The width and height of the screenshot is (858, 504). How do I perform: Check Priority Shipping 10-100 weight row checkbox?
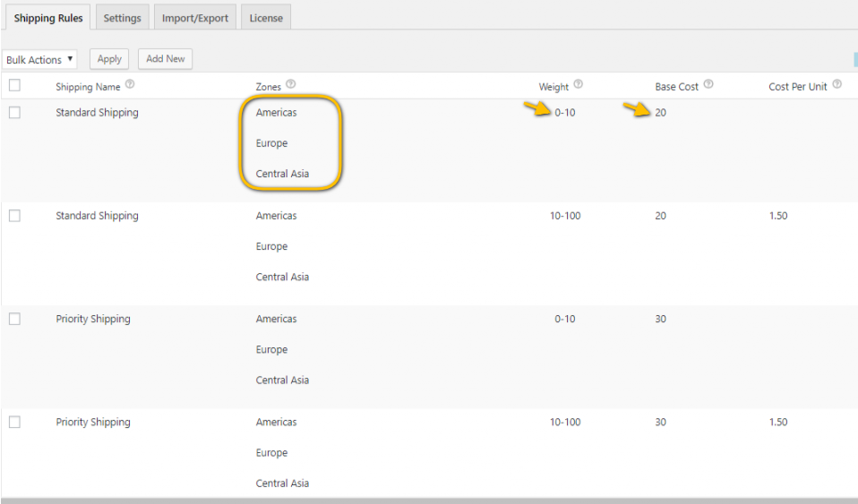(x=14, y=422)
